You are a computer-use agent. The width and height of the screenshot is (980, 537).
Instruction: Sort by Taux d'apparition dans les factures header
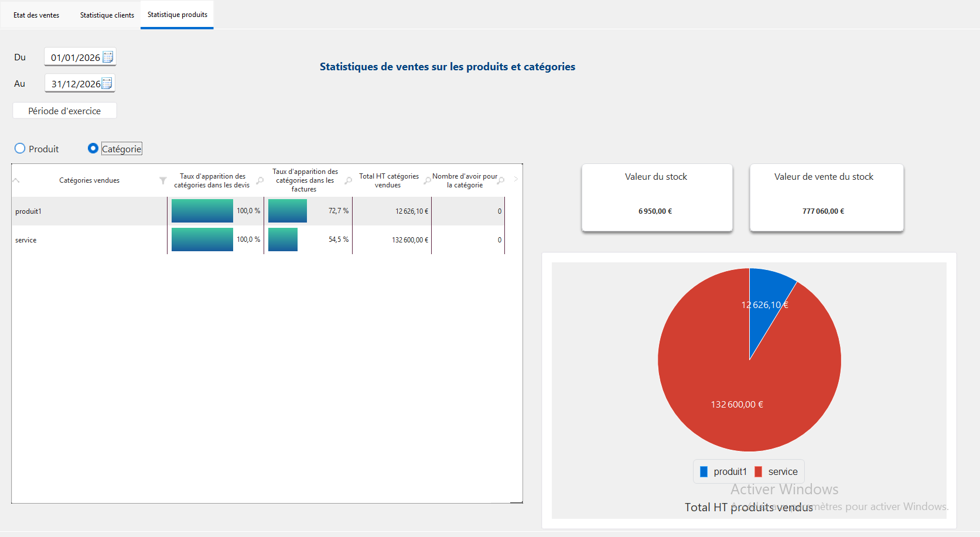pos(305,180)
